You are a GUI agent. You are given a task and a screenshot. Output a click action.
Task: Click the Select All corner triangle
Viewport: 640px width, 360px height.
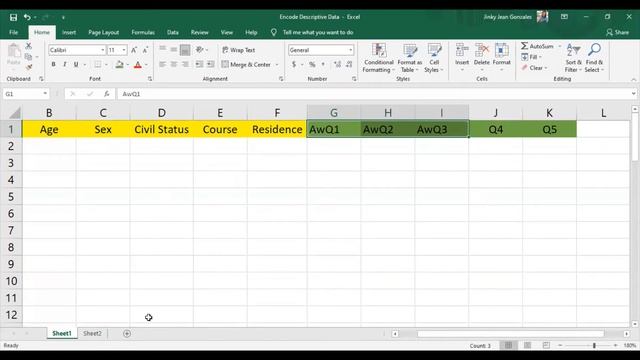(x=14, y=113)
